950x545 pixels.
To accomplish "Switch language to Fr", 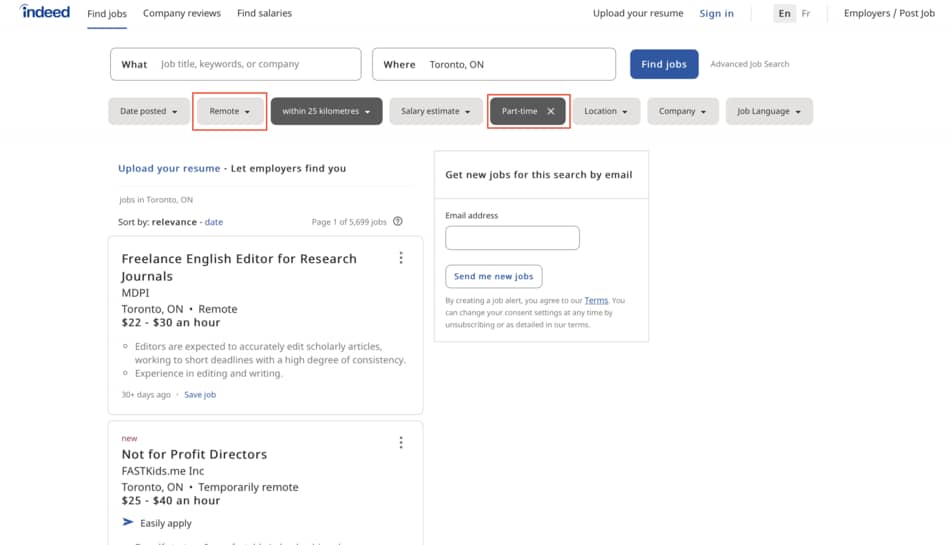I will (x=806, y=13).
